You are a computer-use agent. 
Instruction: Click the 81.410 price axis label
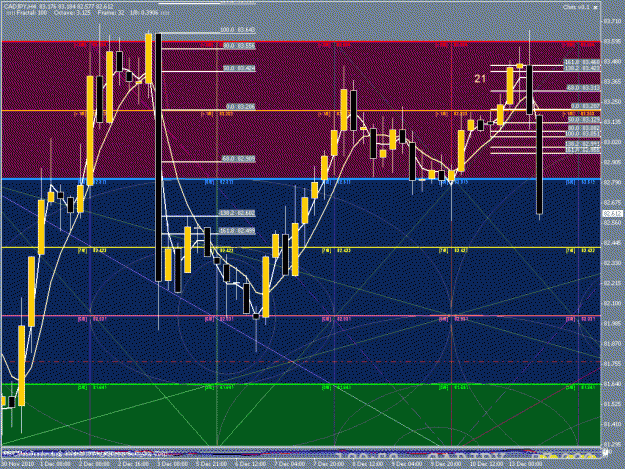pos(612,424)
